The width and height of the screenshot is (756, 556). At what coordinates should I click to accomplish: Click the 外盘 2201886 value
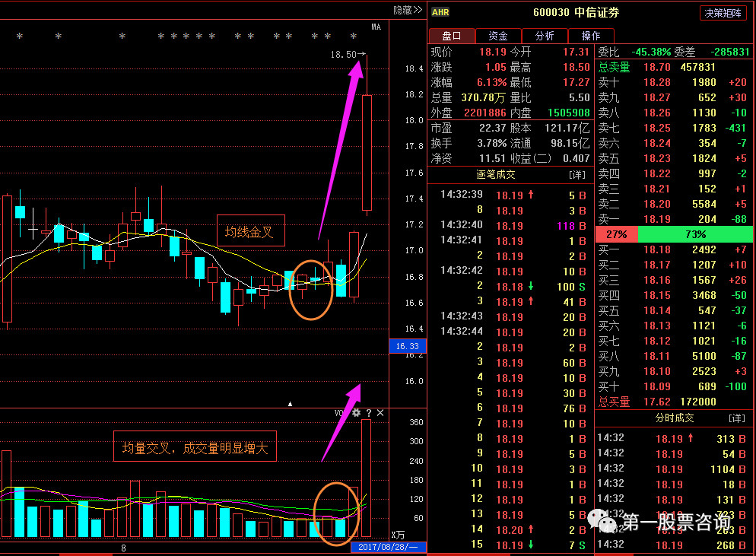tap(485, 113)
